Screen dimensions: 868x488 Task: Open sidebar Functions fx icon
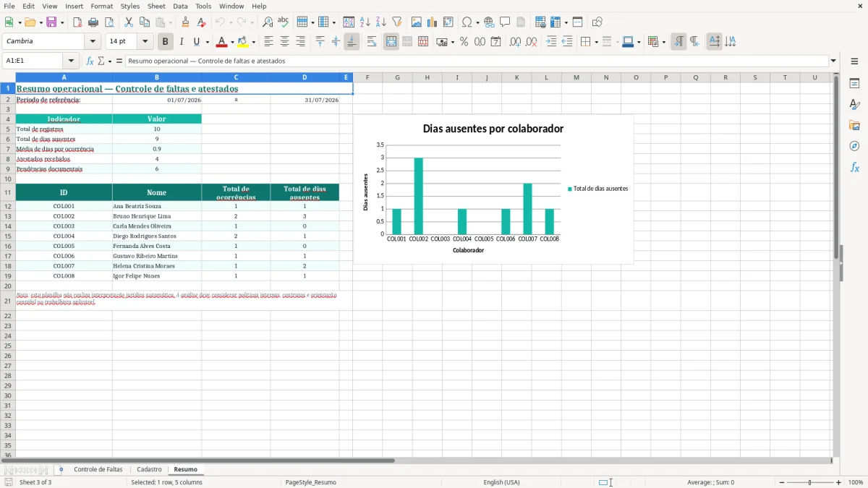pyautogui.click(x=854, y=168)
